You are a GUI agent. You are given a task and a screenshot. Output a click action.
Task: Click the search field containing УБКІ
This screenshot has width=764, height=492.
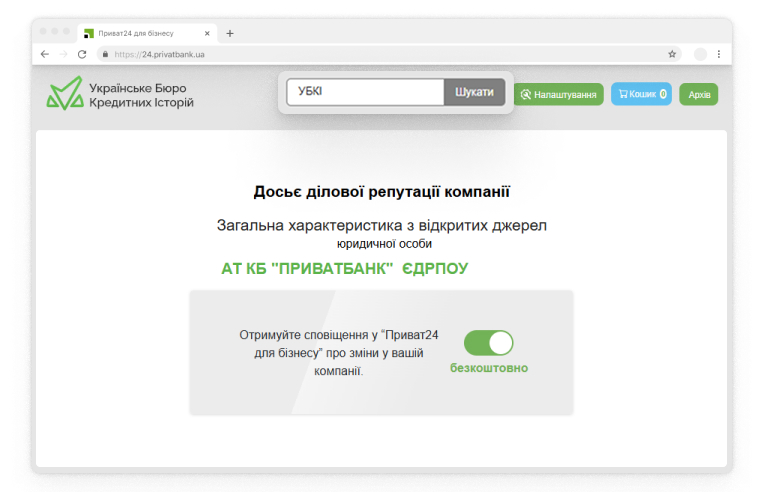tap(365, 92)
